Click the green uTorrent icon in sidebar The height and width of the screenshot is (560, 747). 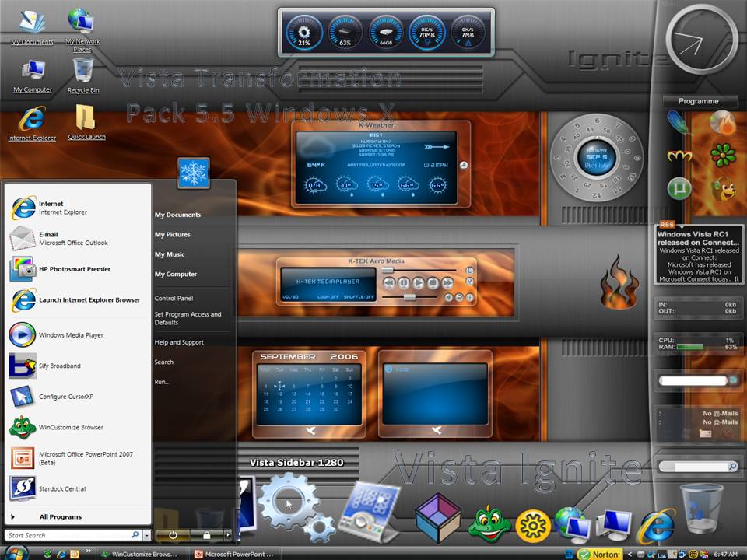(679, 188)
